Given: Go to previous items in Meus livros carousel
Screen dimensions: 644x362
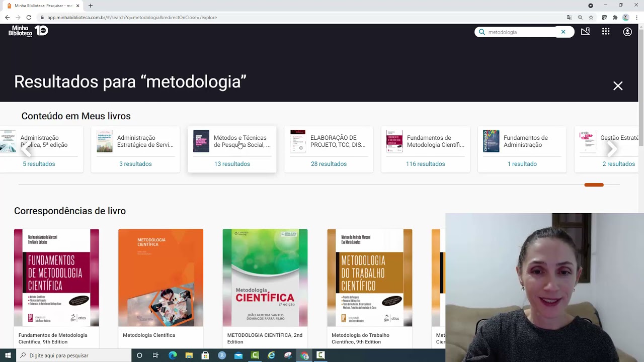Looking at the screenshot, I should (26, 149).
